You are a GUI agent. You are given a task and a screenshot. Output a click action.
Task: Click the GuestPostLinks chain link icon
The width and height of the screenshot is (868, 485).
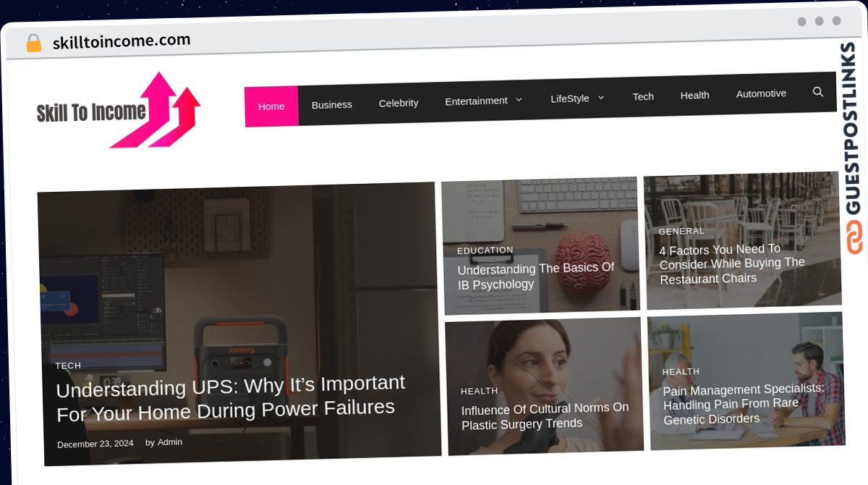(x=855, y=238)
